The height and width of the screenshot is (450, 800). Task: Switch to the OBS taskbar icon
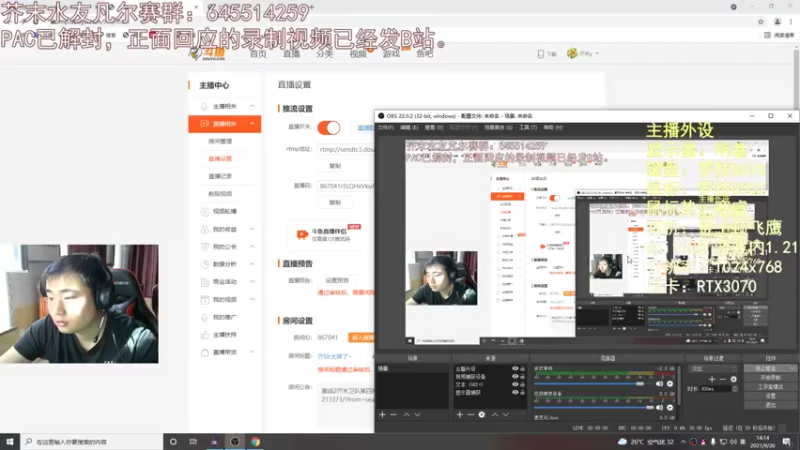[x=235, y=442]
